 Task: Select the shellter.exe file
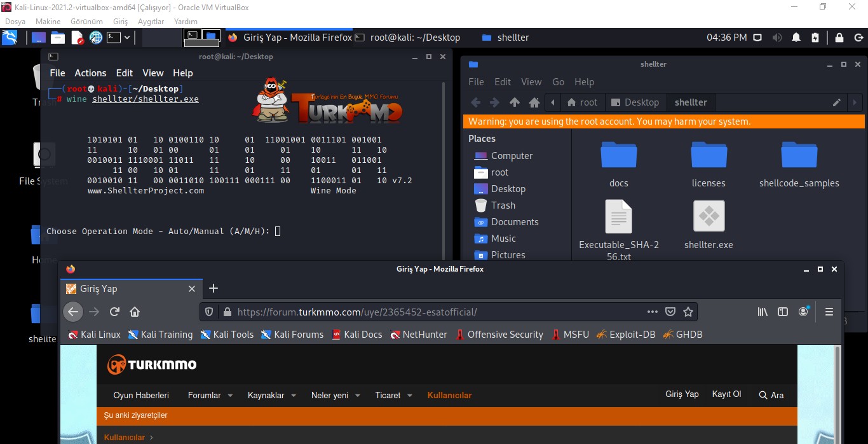(709, 225)
